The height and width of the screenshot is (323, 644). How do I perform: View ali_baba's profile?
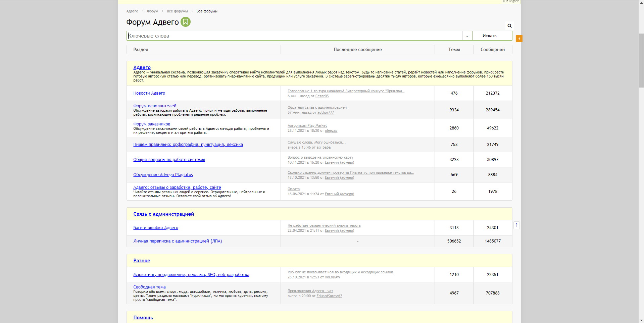coord(324,148)
